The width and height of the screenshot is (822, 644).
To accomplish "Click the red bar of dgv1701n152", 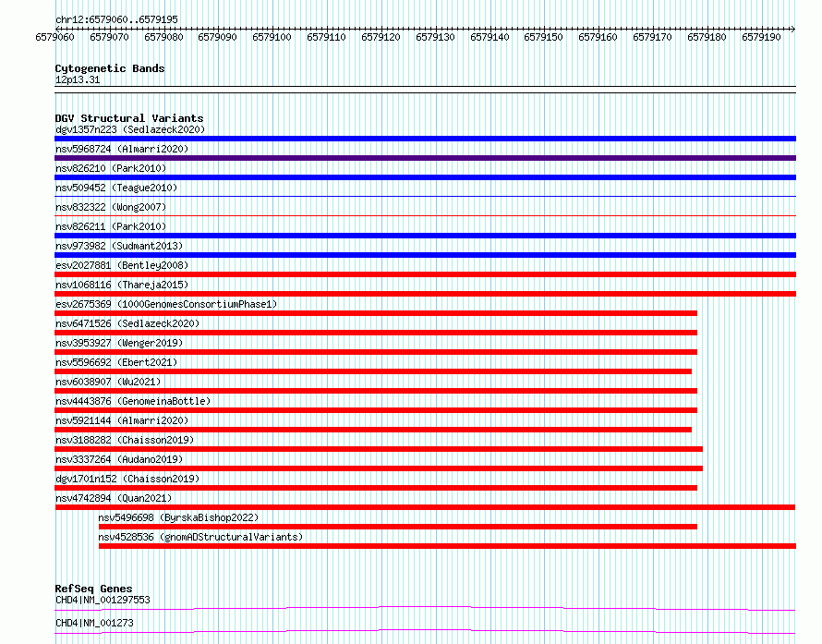I will (376, 488).
